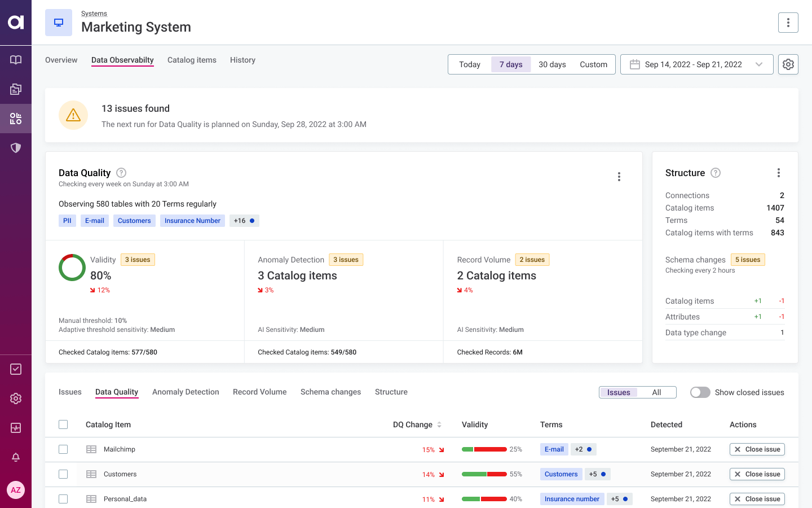Screen dimensions: 812x508
Task: Check the checkbox next to Mailchimp
Action: [x=63, y=449]
